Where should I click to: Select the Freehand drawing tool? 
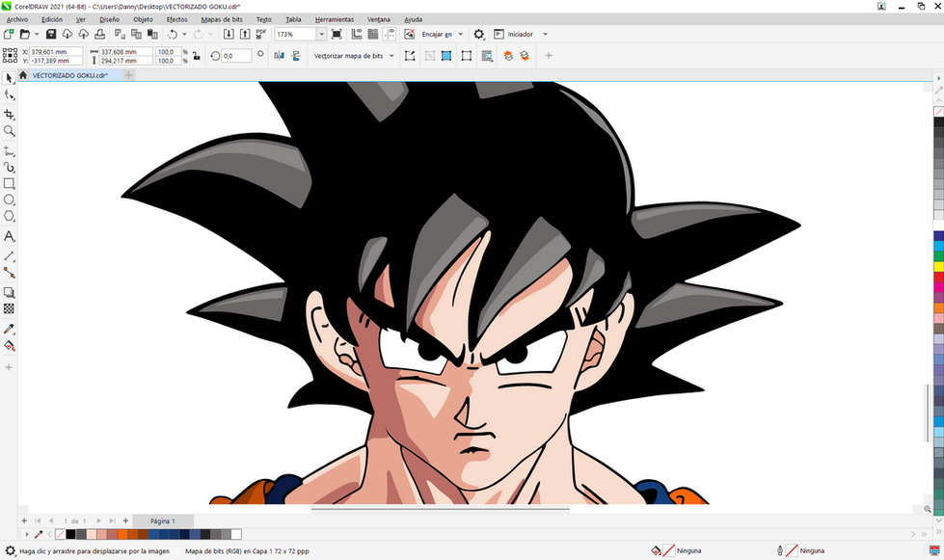[9, 150]
